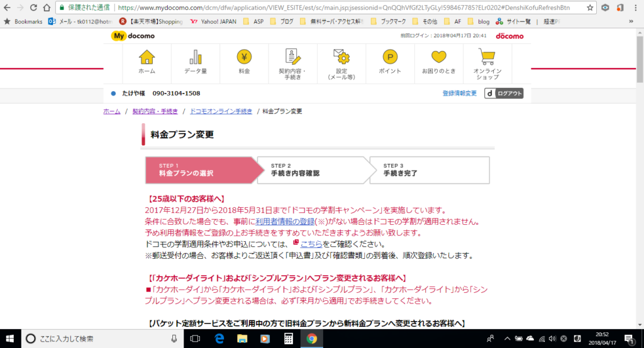644x348 pixels.
Task: Select STEP 3 手続き完了 step
Action: point(430,170)
